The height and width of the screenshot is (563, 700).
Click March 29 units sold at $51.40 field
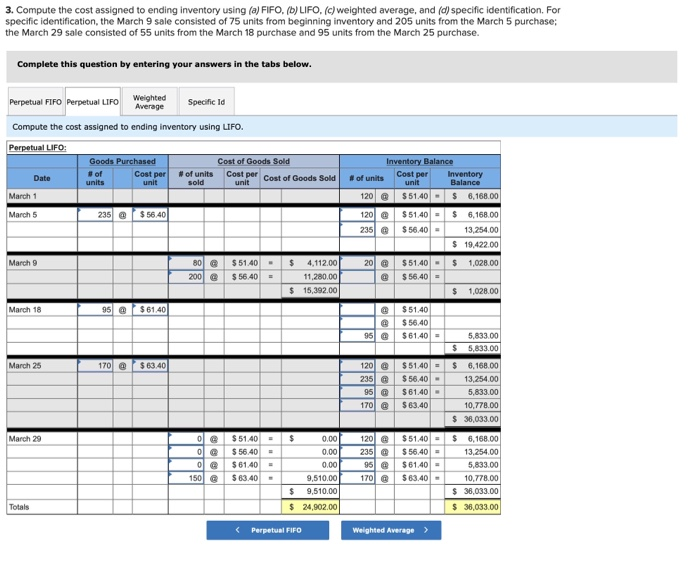pos(186,439)
